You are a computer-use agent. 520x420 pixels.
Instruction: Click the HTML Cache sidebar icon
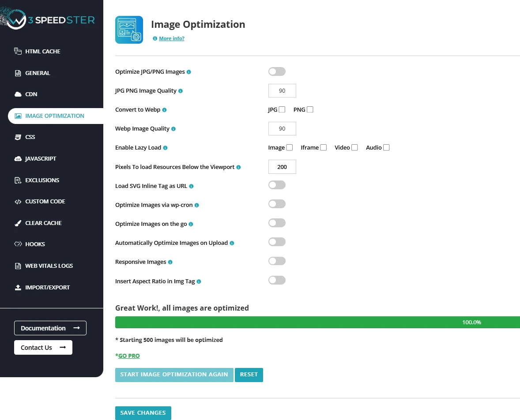[18, 51]
